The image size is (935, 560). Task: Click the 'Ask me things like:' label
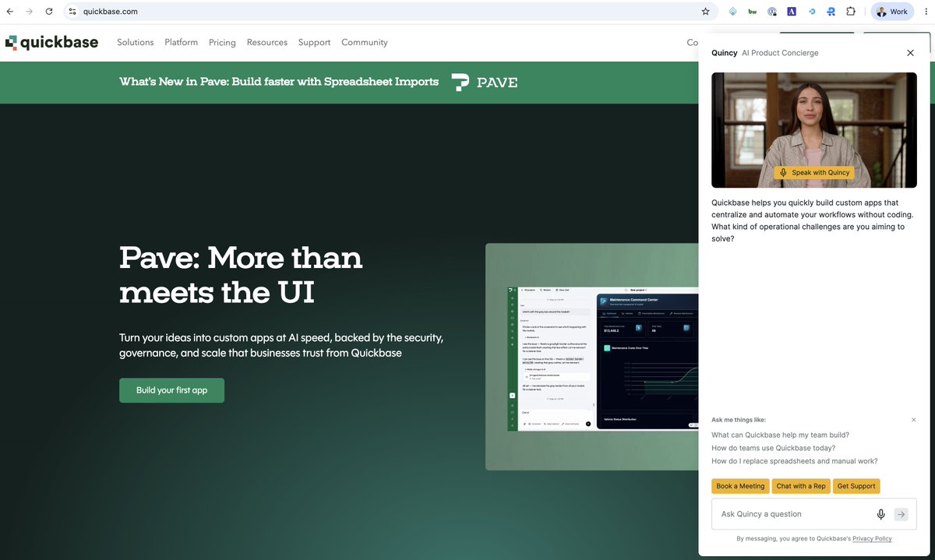coord(739,420)
